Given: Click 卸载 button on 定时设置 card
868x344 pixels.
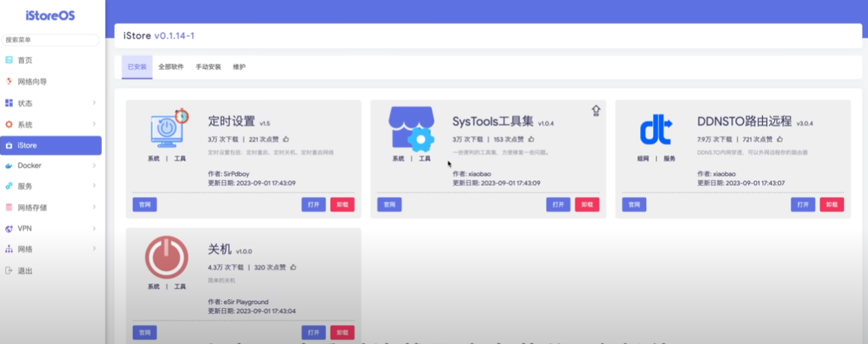Looking at the screenshot, I should [342, 205].
